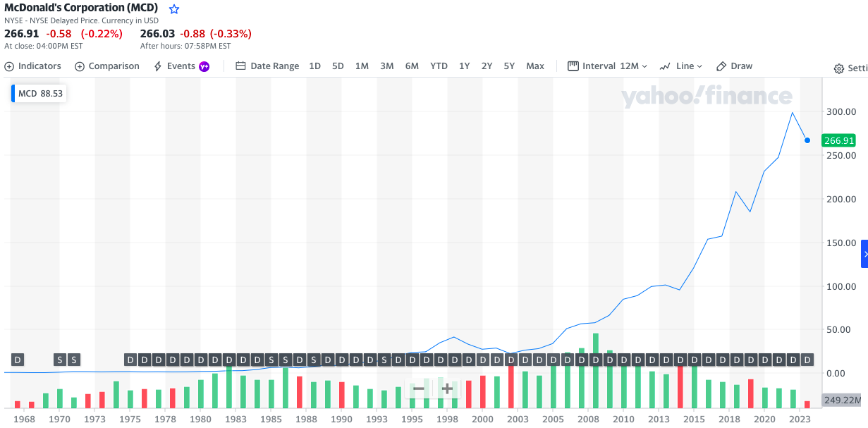Viewport: 868px width, 428px height.
Task: Click the 2008 year axis label
Action: point(588,419)
